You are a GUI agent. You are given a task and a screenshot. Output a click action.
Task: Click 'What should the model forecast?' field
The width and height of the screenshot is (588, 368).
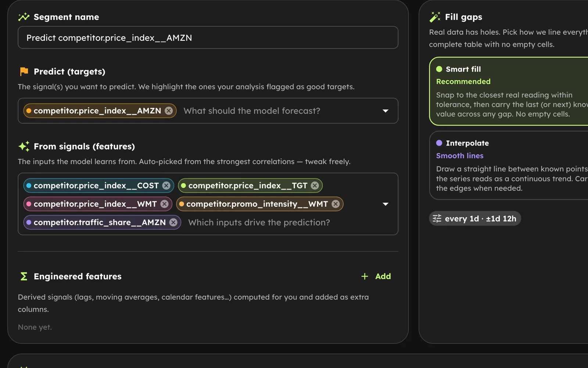[252, 111]
